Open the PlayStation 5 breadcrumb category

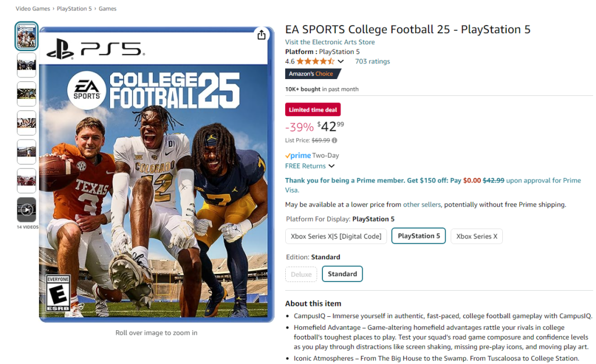[x=75, y=9]
